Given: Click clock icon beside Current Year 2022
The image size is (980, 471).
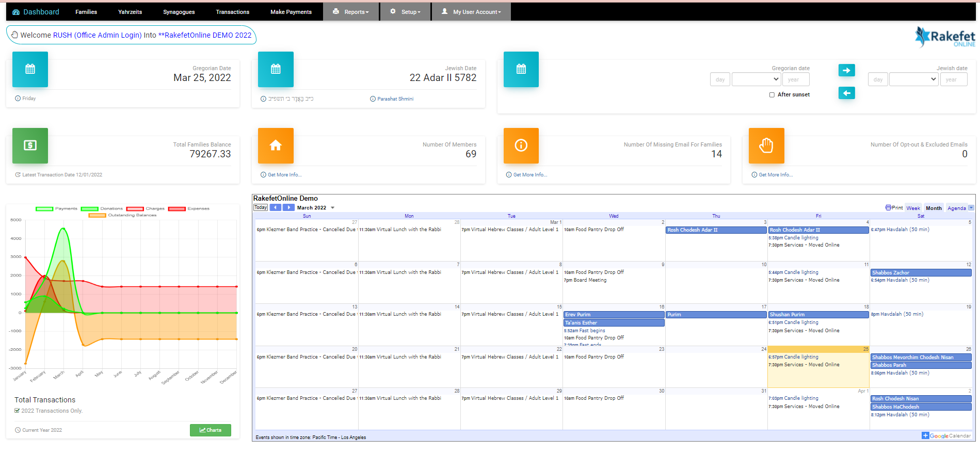Looking at the screenshot, I should pos(18,430).
